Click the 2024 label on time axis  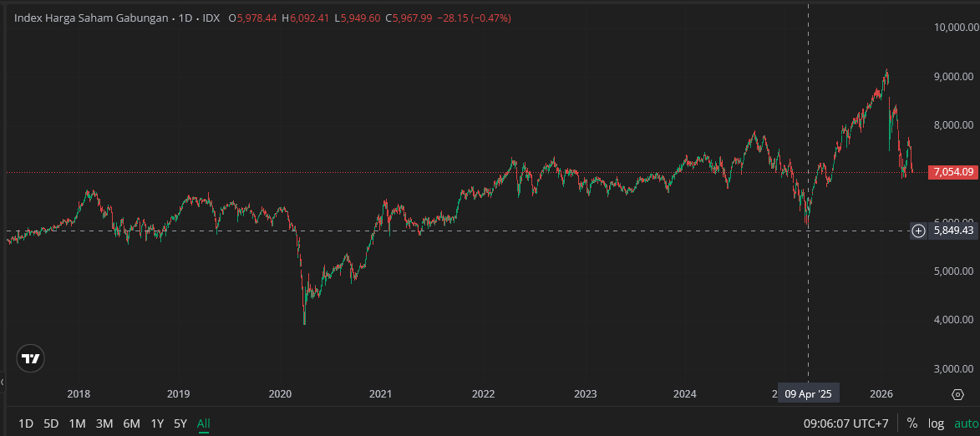point(686,394)
